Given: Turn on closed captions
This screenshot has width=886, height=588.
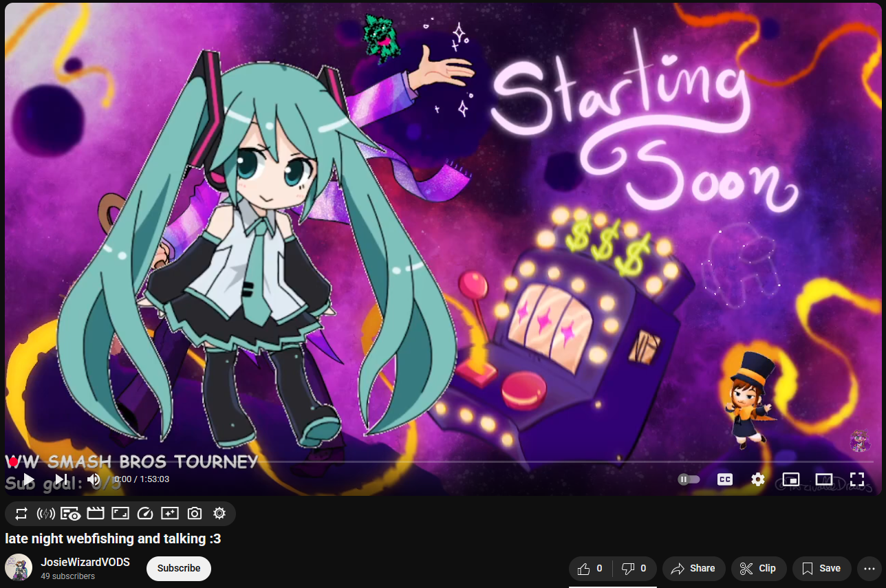Looking at the screenshot, I should tap(725, 479).
